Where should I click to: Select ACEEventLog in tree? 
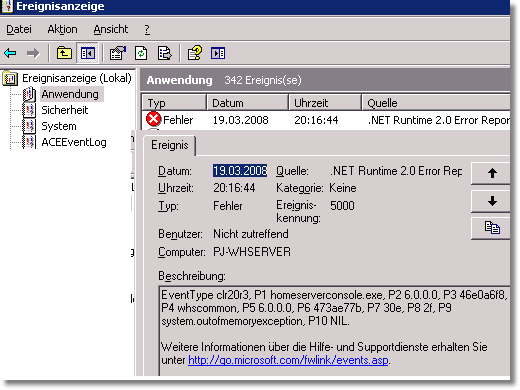(74, 142)
